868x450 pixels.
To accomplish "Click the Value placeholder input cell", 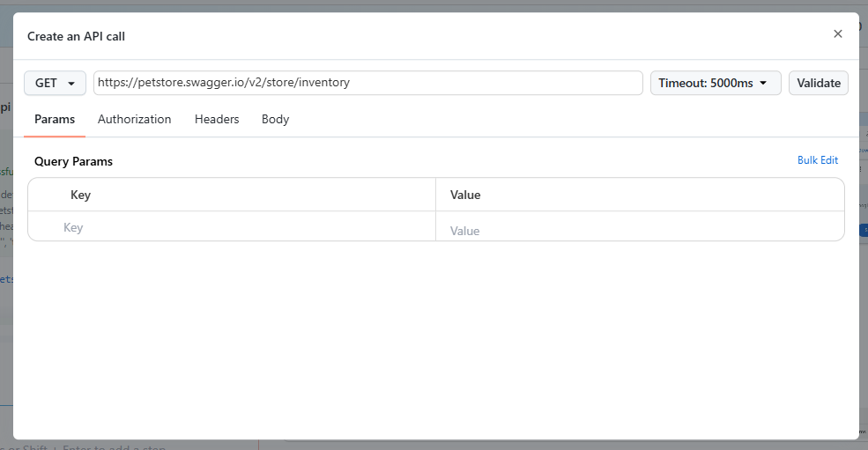I will click(x=640, y=226).
